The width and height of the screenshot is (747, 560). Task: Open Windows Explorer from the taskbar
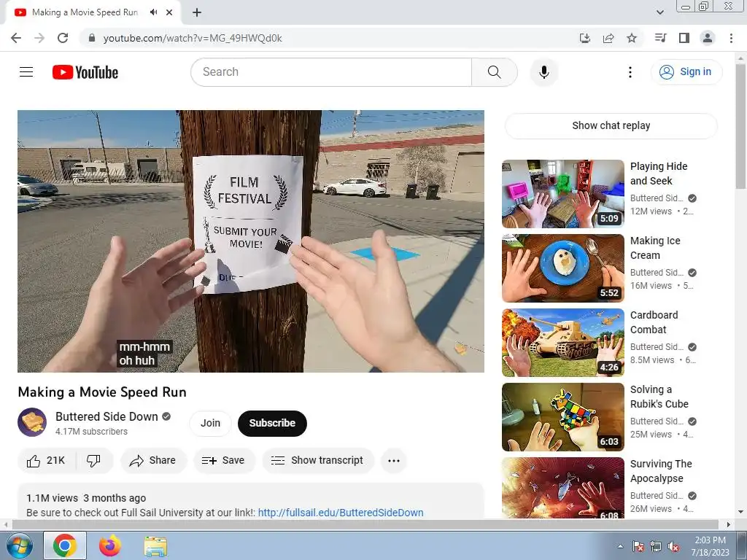click(x=155, y=545)
